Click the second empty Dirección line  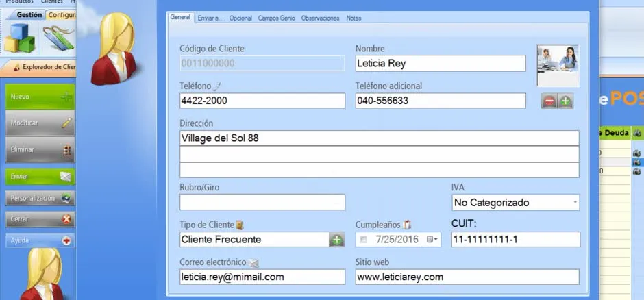379,154
